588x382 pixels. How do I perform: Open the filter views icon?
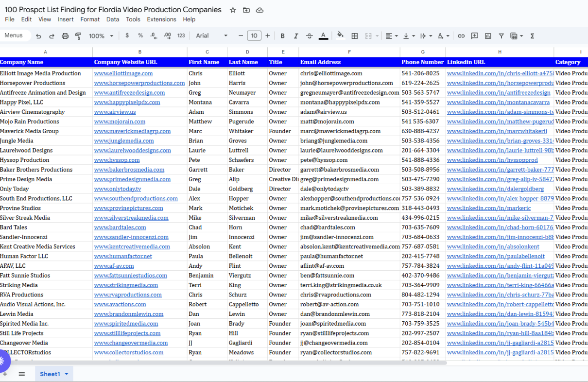(x=517, y=36)
